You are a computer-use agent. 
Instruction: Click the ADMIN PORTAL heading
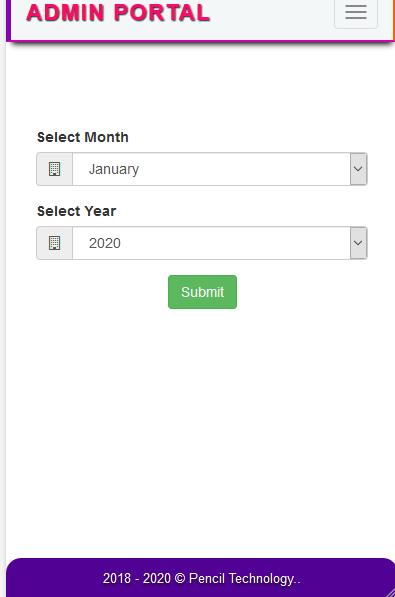118,13
